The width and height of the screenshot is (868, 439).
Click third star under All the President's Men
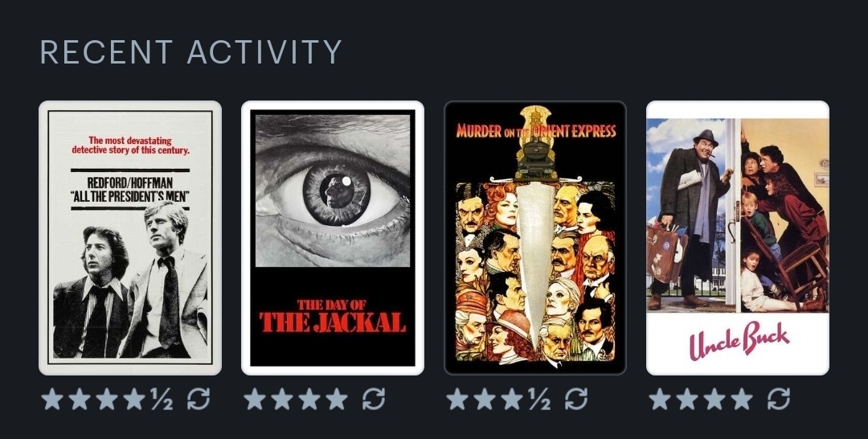107,399
